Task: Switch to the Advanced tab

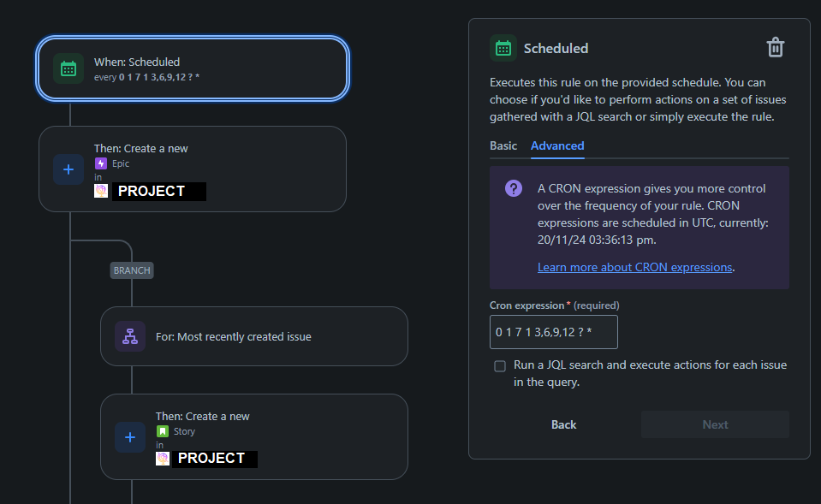Action: 557,145
